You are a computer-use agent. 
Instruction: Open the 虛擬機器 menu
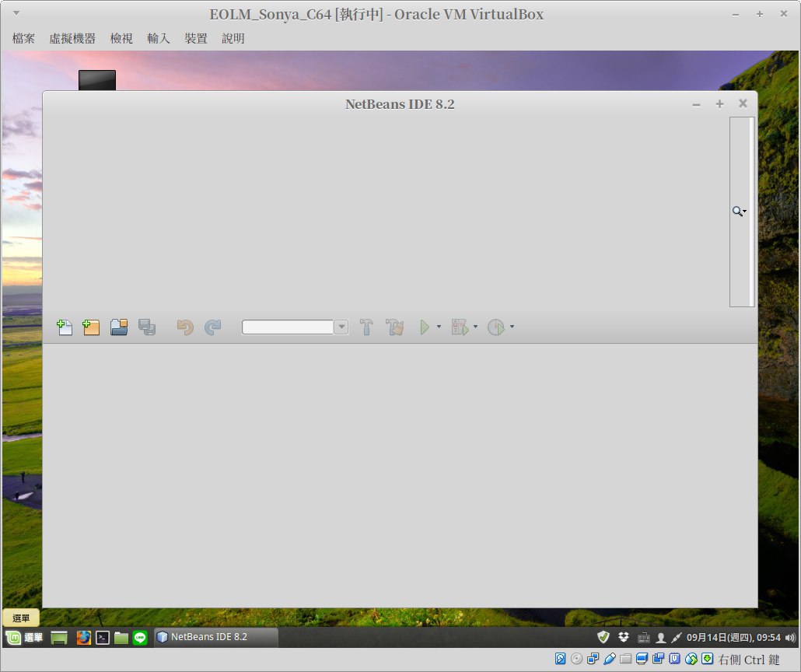(72, 38)
